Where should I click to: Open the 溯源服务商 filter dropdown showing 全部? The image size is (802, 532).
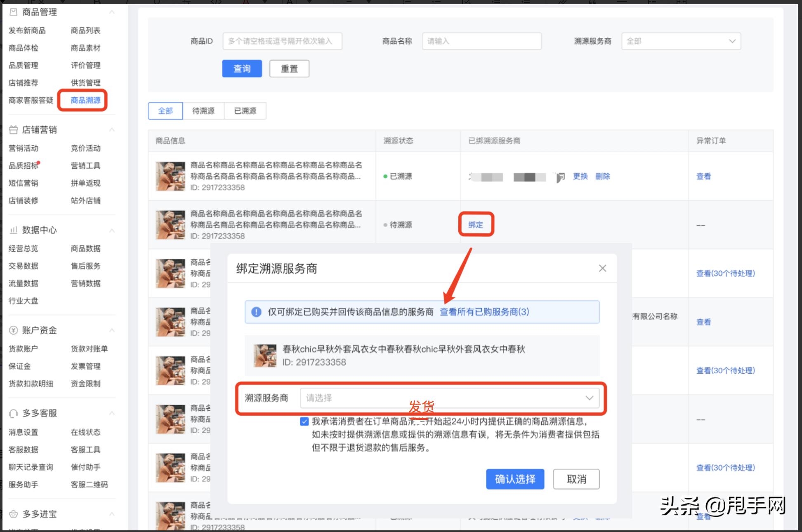(681, 41)
